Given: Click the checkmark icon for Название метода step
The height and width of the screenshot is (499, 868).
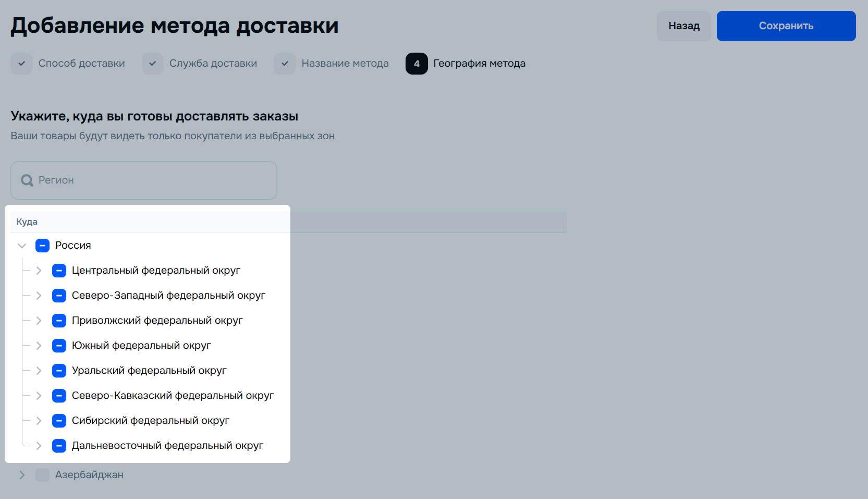Looking at the screenshot, I should coord(285,64).
